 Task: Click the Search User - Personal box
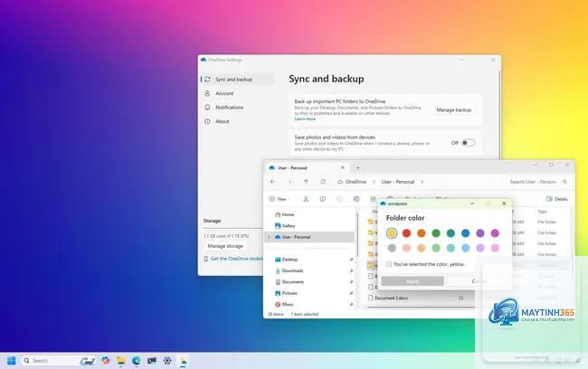click(x=537, y=182)
